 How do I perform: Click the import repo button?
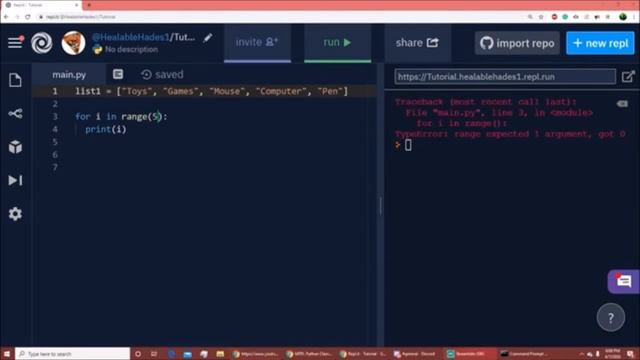coord(517,43)
